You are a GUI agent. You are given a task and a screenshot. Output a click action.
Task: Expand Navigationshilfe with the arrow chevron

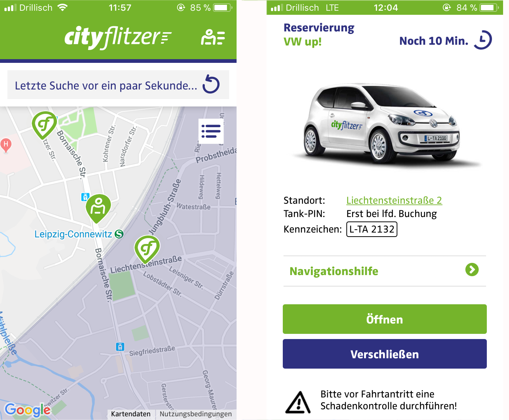coord(472,270)
